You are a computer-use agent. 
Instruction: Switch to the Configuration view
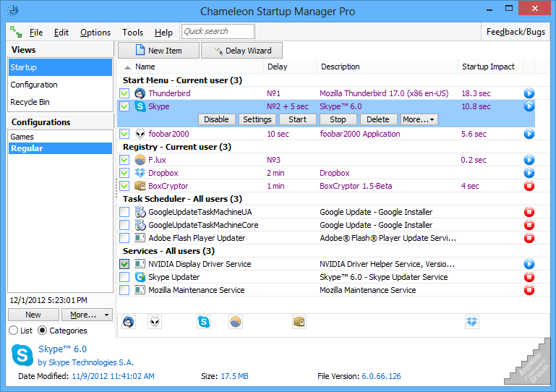pos(60,85)
